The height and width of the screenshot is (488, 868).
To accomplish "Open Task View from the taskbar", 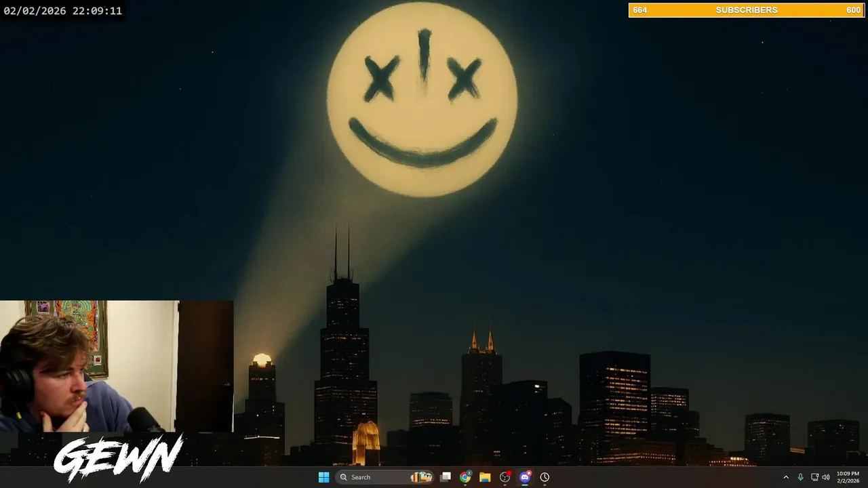I will 446,477.
